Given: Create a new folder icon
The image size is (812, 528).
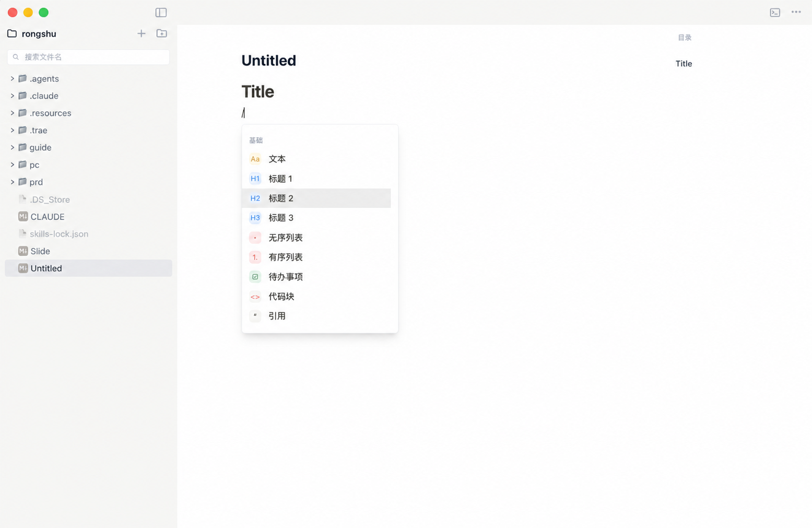Looking at the screenshot, I should tap(162, 33).
